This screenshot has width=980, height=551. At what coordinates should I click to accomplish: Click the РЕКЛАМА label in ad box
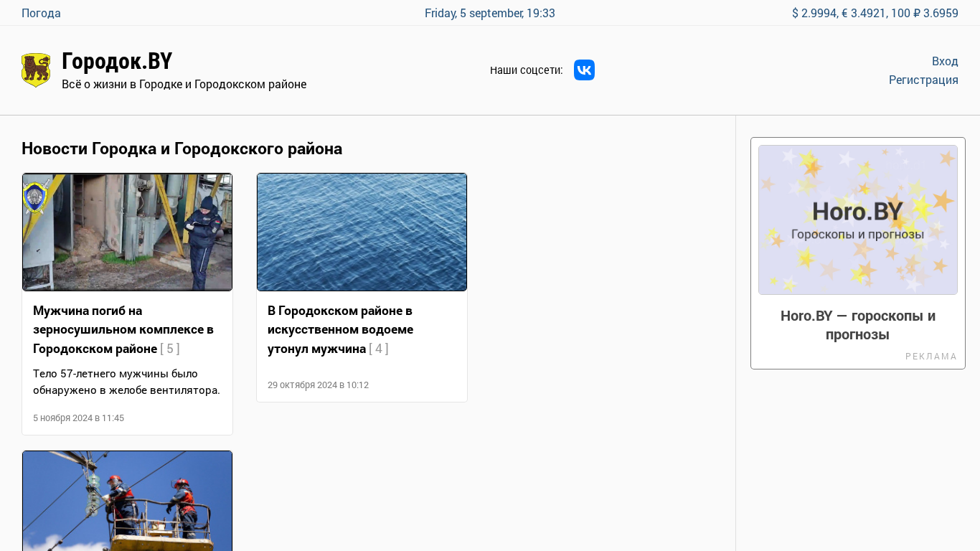tap(931, 357)
